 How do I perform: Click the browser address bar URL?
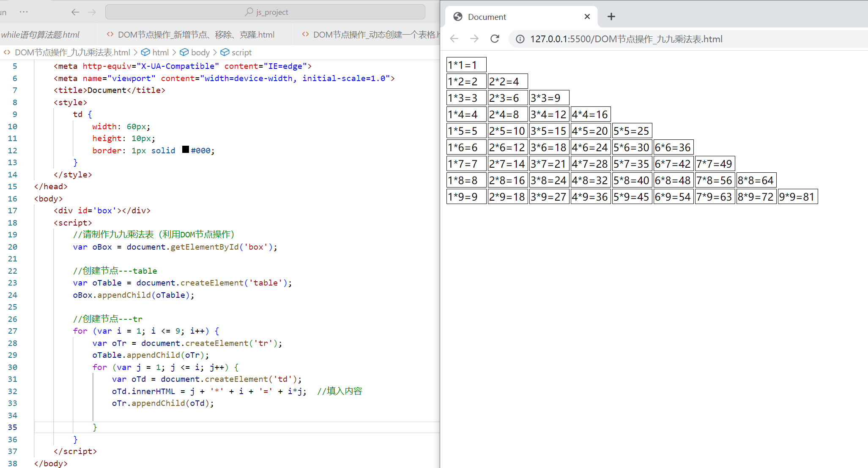pos(626,39)
